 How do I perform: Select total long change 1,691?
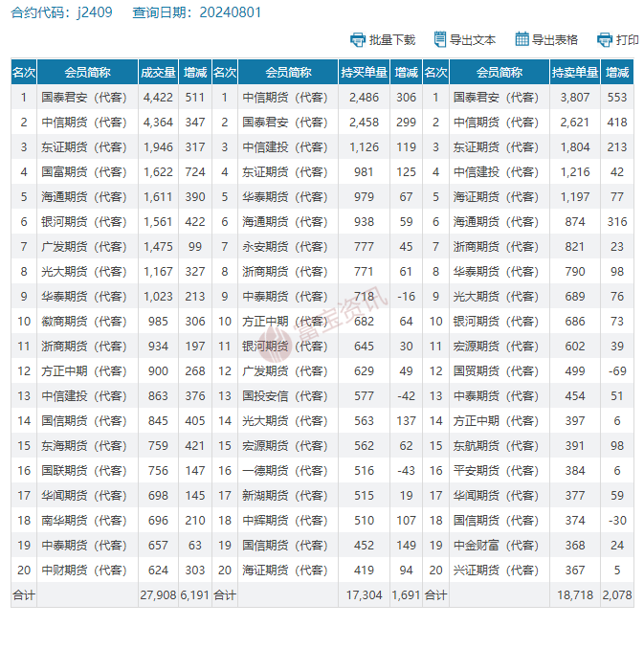(x=406, y=595)
